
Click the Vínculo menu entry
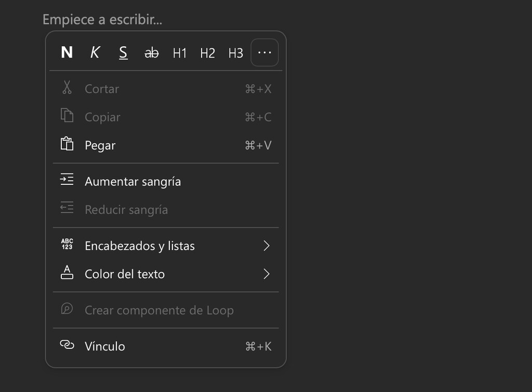(105, 345)
